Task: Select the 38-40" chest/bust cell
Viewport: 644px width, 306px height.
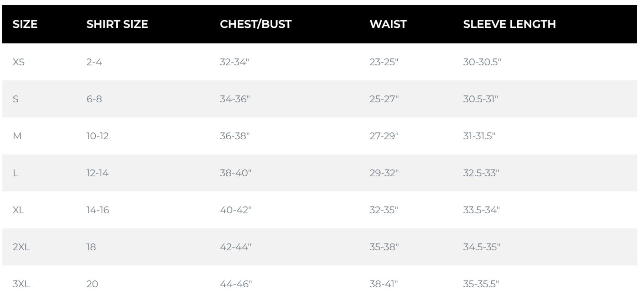Action: pyautogui.click(x=236, y=174)
